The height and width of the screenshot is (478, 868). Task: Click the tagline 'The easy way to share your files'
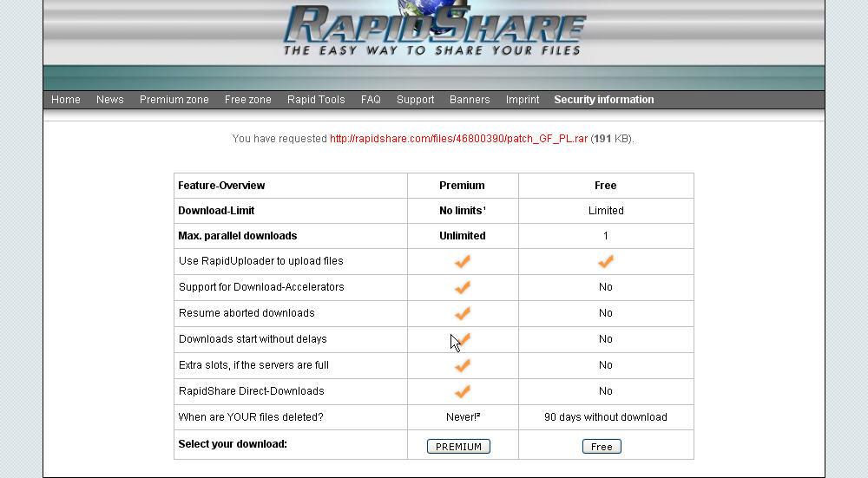[431, 50]
